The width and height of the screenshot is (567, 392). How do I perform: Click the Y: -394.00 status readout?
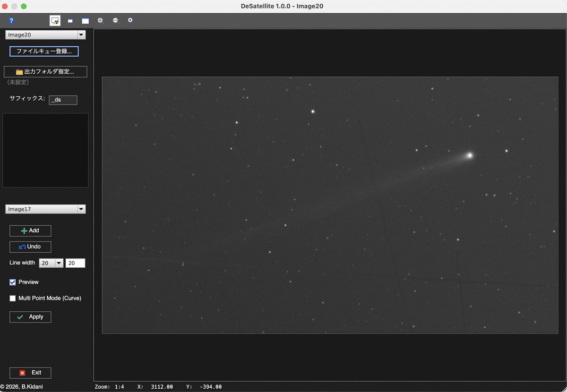204,387
